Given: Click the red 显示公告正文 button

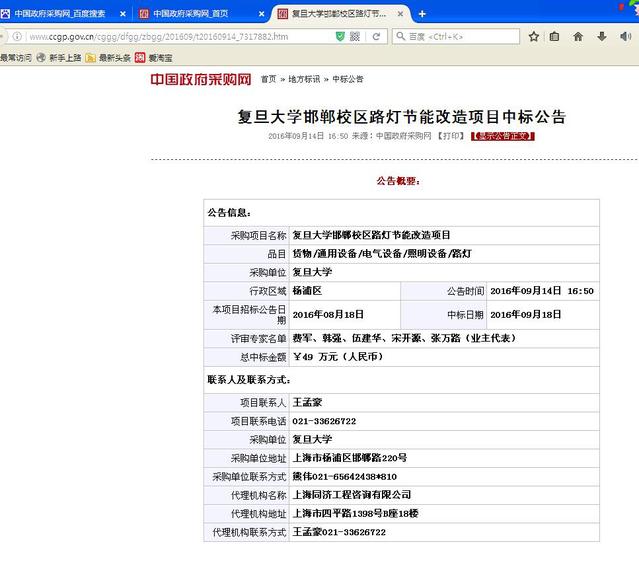Looking at the screenshot, I should point(502,136).
